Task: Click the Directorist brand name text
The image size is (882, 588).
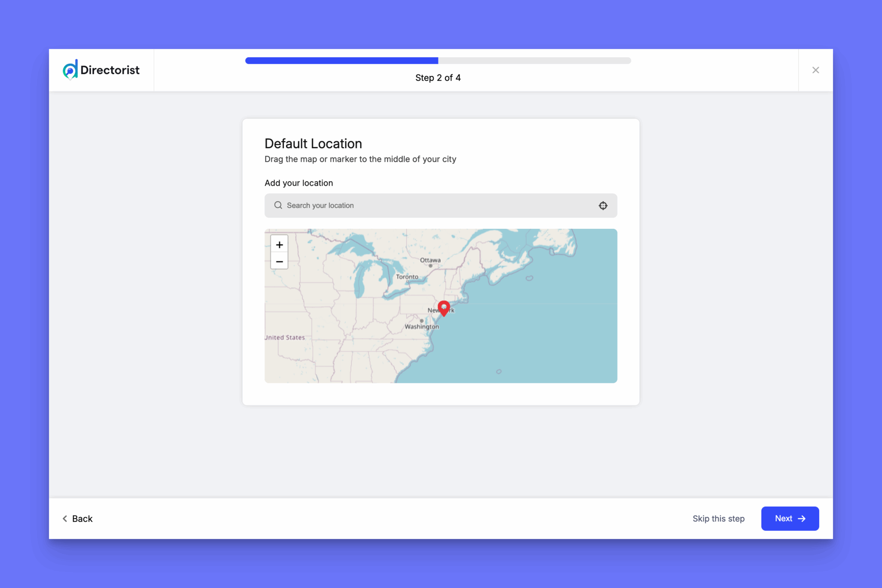Action: 110,70
